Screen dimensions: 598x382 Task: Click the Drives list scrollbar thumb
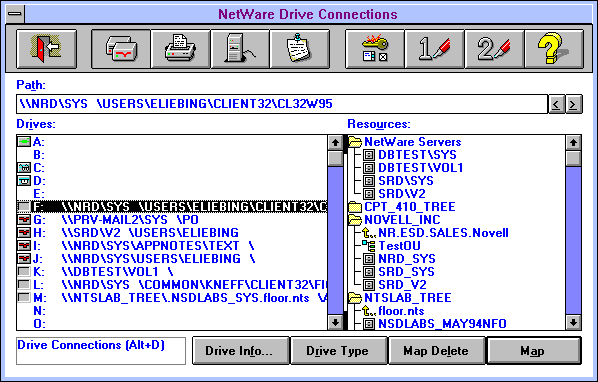click(335, 158)
